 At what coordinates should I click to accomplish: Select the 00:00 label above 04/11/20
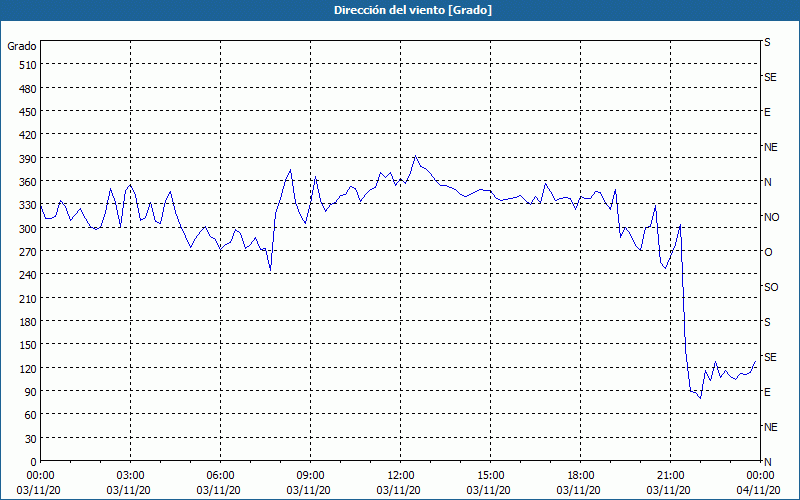click(x=760, y=476)
